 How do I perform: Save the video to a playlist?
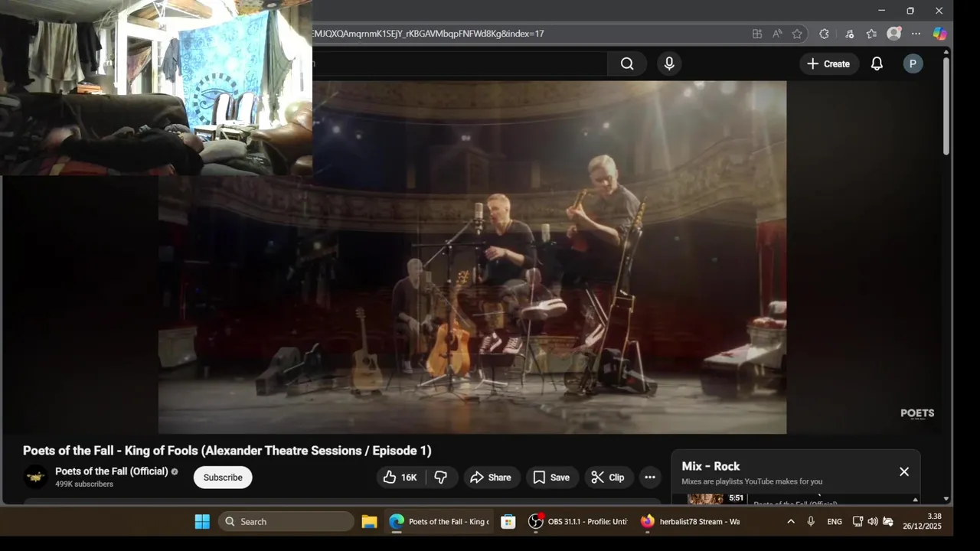[551, 478]
